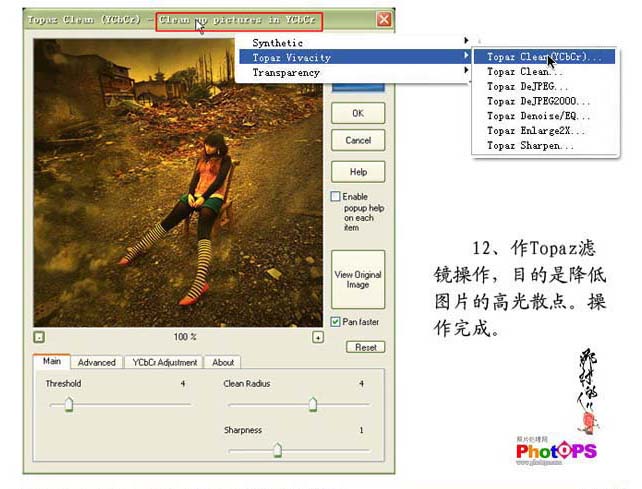642x489 pixels.
Task: Click the Cancel button
Action: (x=358, y=140)
